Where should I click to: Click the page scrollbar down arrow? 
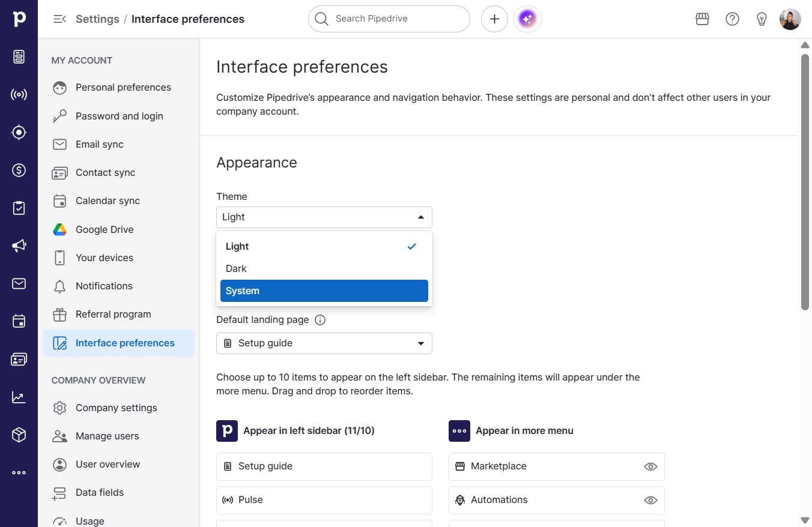point(805,520)
